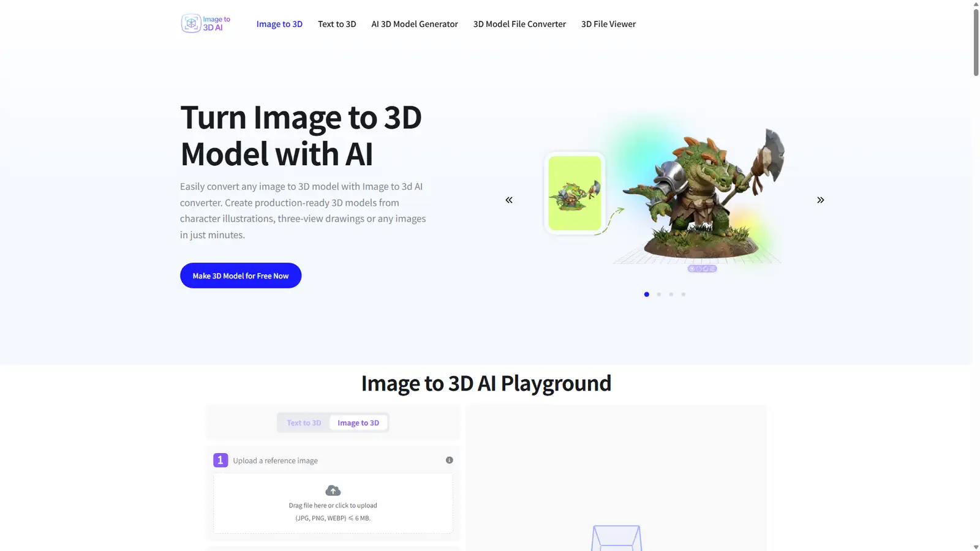Click the '(JPG, PNG, WEBP) ≤ 6 MB.' text

(x=333, y=518)
